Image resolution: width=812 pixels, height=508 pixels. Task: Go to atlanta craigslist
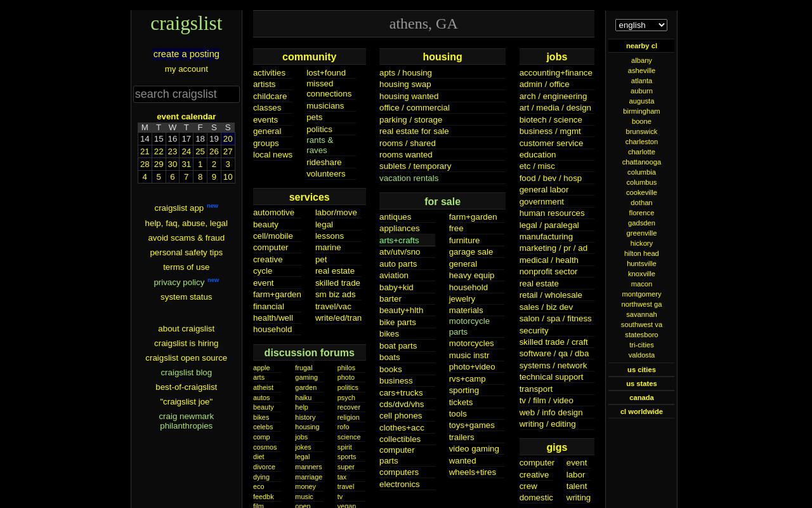point(641,81)
